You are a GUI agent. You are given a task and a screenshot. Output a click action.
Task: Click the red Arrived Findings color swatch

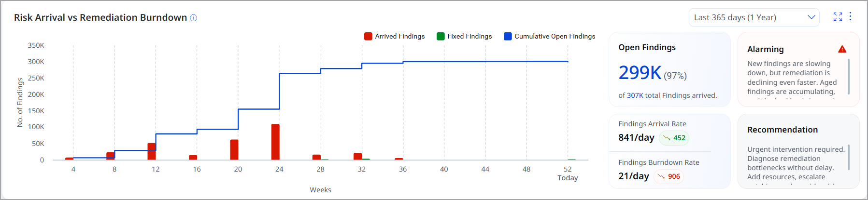pos(368,36)
